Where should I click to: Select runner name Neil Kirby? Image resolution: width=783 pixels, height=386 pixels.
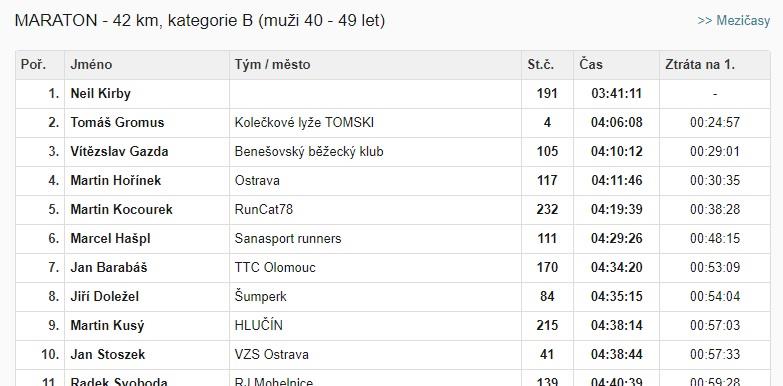tap(100, 94)
